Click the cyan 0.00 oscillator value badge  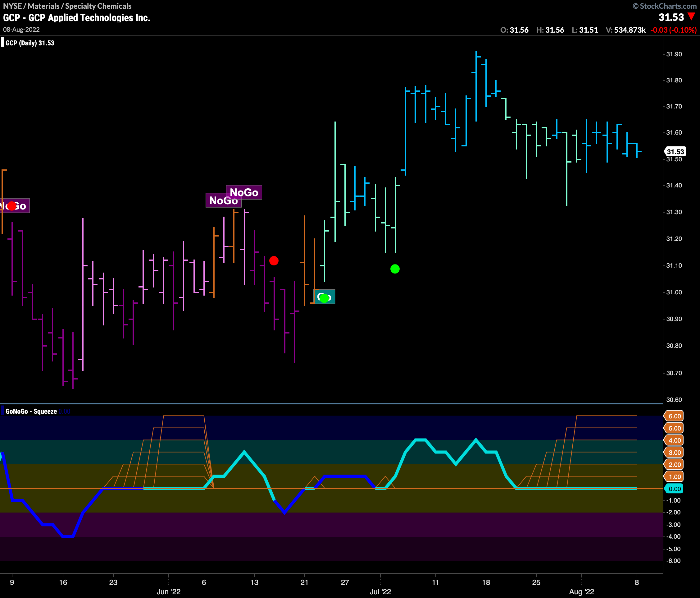674,489
